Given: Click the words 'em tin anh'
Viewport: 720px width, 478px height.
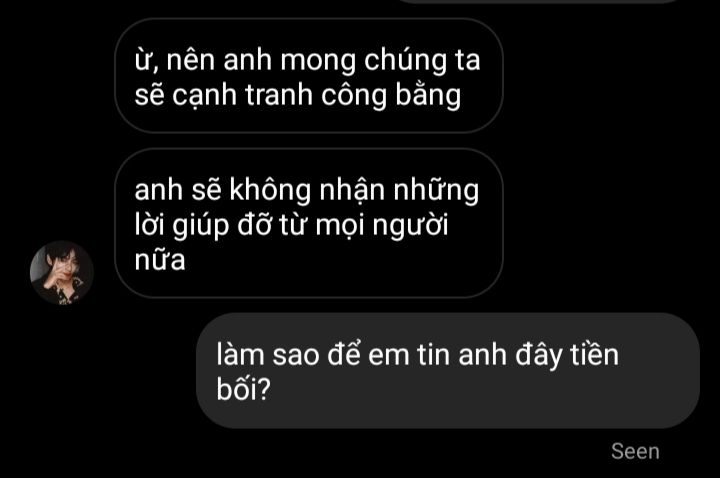Looking at the screenshot, I should pyautogui.click(x=437, y=355).
